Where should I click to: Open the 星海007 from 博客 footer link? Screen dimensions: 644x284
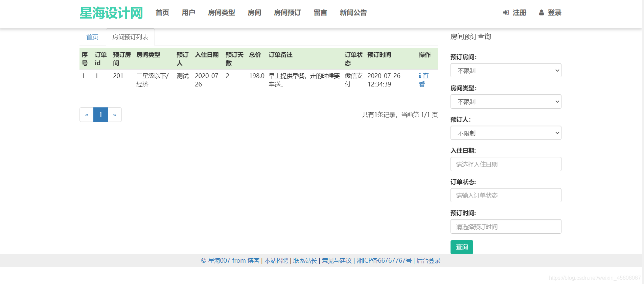pos(230,261)
